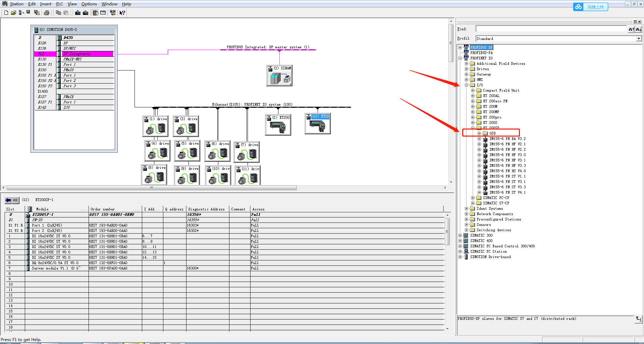Select the (3) SINAM device icon
The image size is (644, 344).
(279, 76)
